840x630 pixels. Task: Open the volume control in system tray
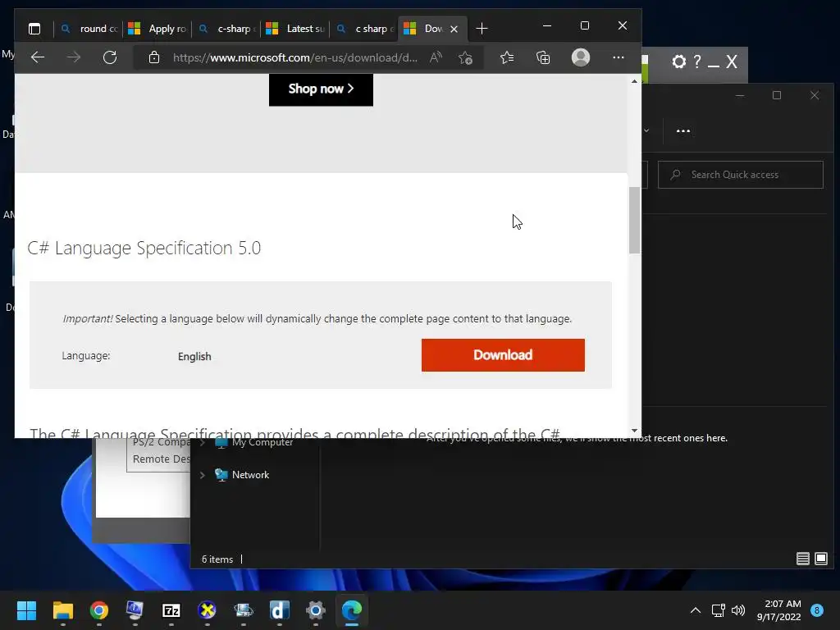pos(738,610)
